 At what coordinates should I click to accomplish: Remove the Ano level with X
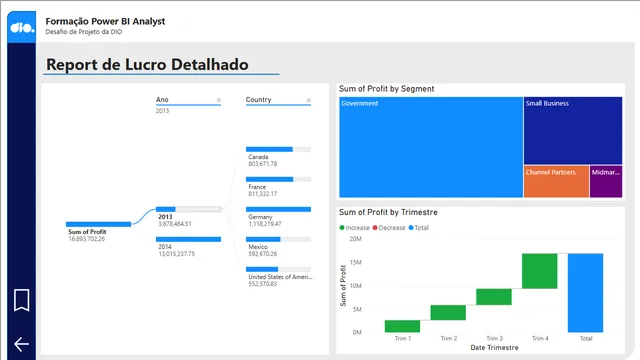click(219, 100)
